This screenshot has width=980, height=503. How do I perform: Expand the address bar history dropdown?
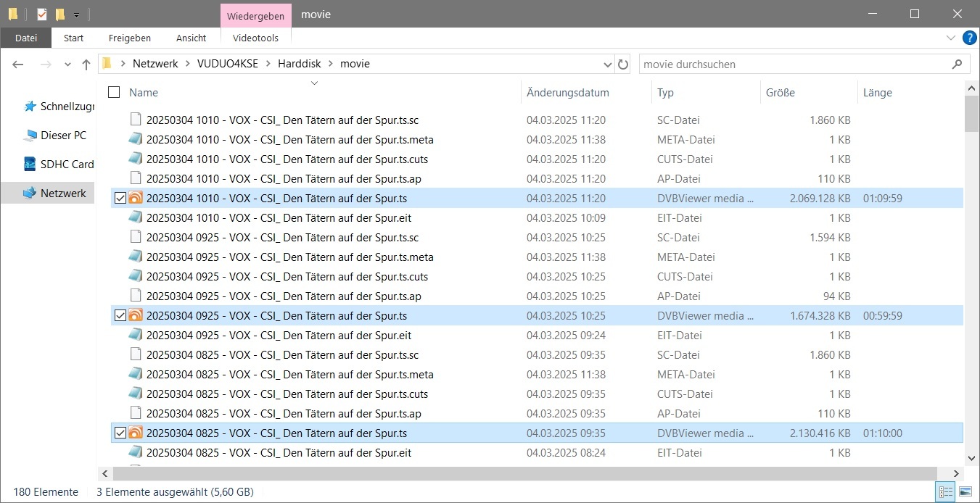[608, 65]
